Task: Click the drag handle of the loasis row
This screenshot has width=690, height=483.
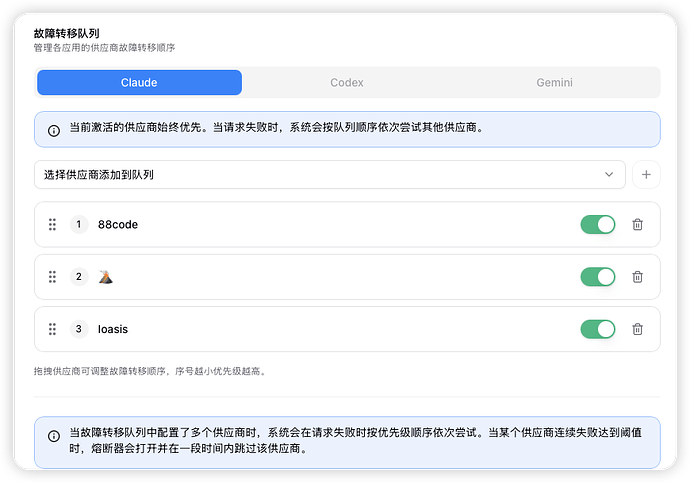Action: click(52, 329)
